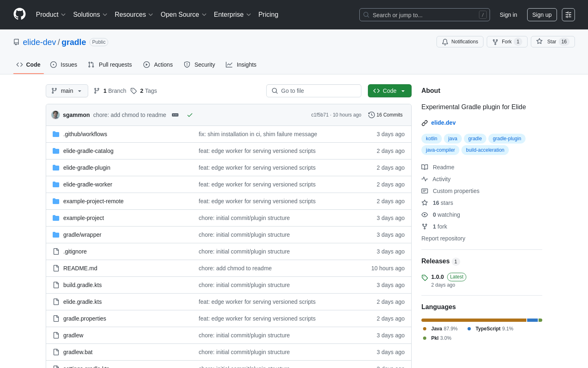Image resolution: width=588 pixels, height=368 pixels.
Task: Click file icon for README.md
Action: click(56, 268)
